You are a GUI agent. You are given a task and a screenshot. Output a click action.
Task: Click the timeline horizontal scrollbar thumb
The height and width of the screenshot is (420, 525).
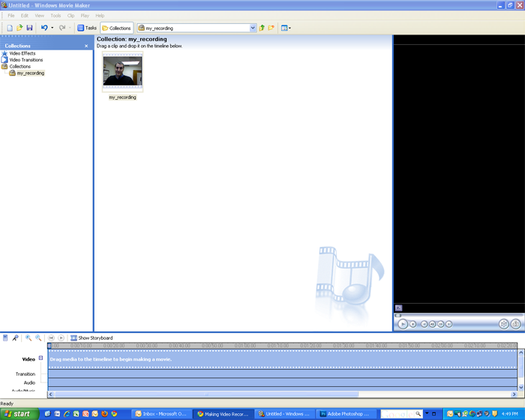click(x=206, y=394)
